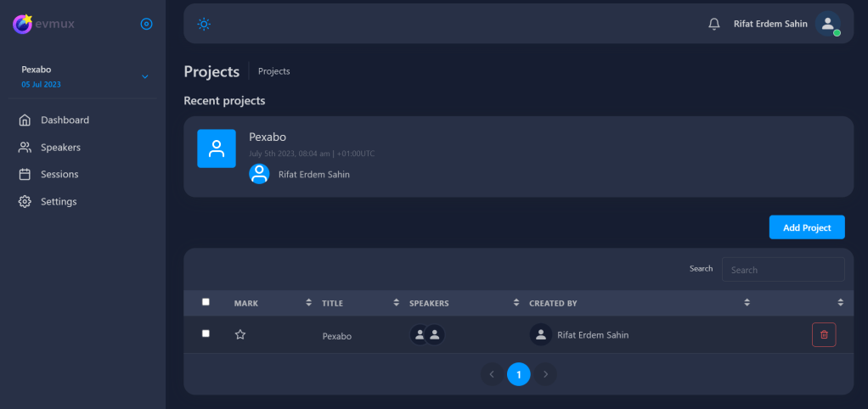Image resolution: width=868 pixels, height=409 pixels.
Task: Tick the select-all header checkbox
Action: (x=206, y=302)
